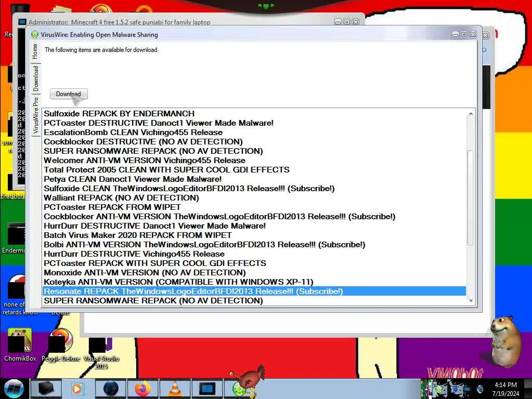
Task: Select Batch Virus Maker 2020 REPACK
Action: click(255, 235)
